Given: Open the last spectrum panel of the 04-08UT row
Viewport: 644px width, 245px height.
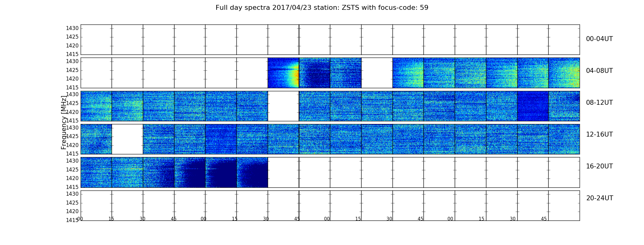Looking at the screenshot, I should (564, 73).
